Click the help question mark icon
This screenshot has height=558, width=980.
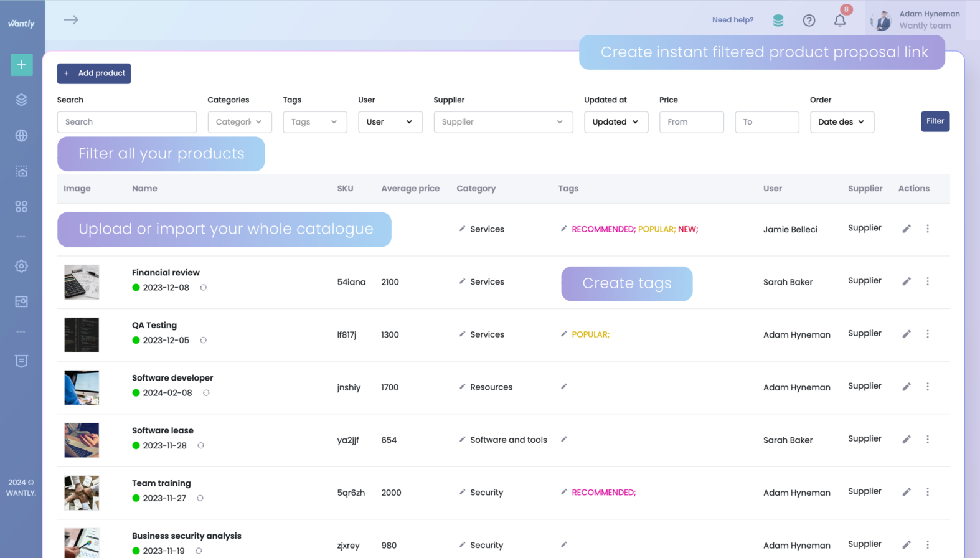point(809,21)
